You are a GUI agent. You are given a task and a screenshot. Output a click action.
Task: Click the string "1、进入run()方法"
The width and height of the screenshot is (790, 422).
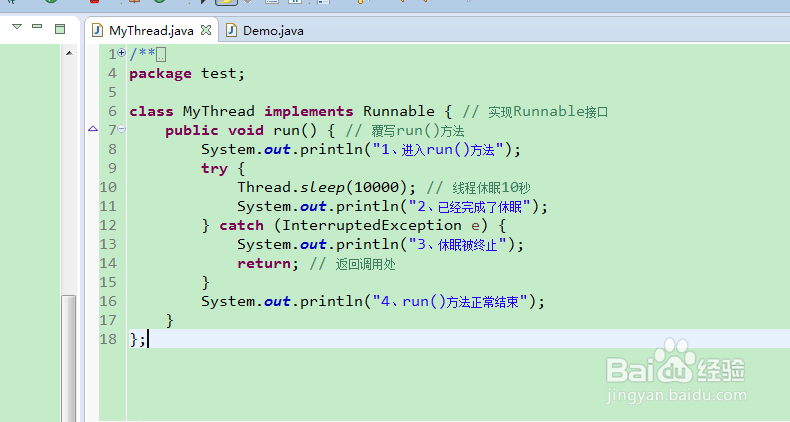(438, 150)
